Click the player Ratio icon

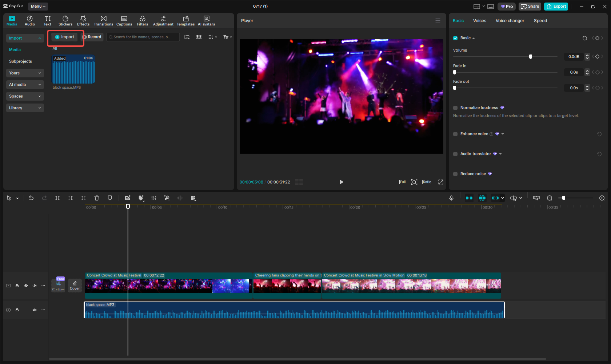pos(427,182)
